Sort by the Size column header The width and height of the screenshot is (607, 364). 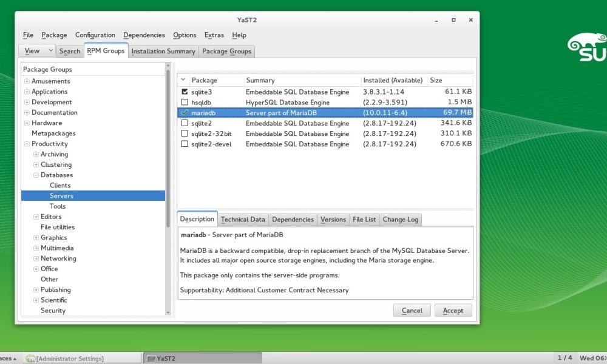click(450, 80)
